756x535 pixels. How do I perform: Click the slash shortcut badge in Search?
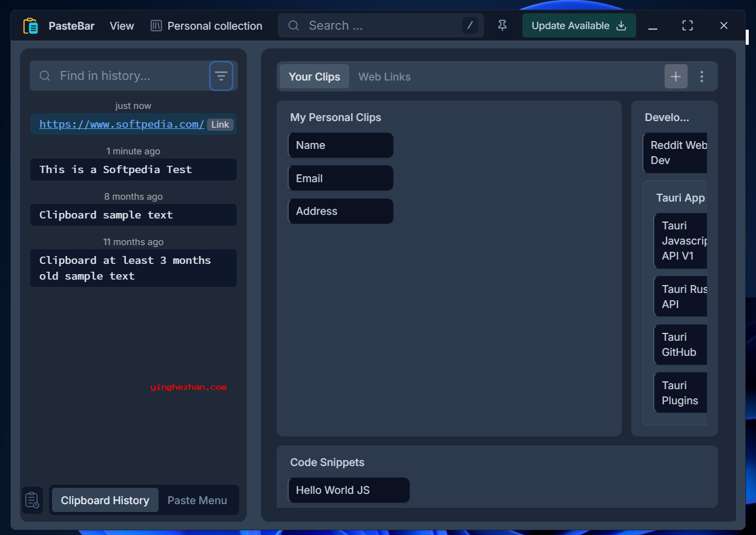[x=470, y=25]
